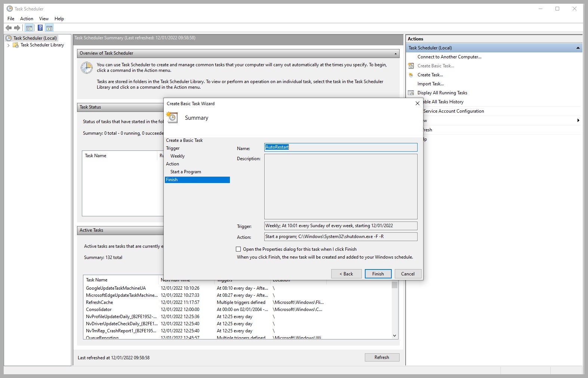This screenshot has width=588, height=378.
Task: Click the Create Task icon in Actions
Action: click(411, 75)
